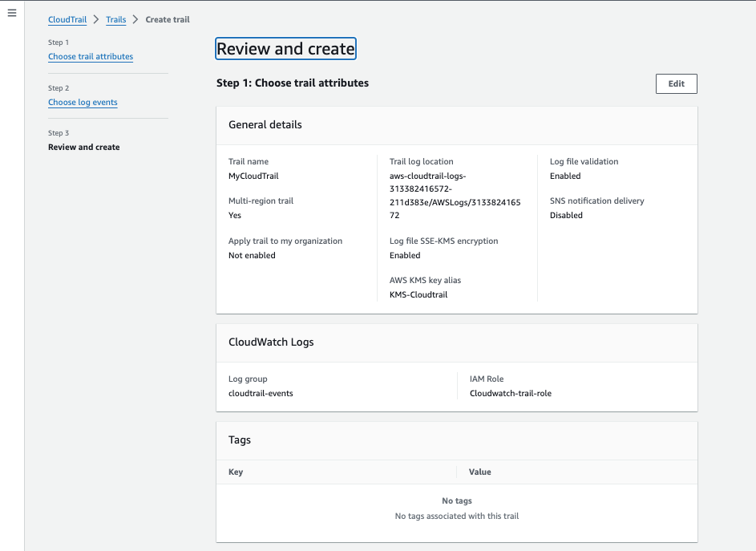Go to Step 1 Choose trail attributes
This screenshot has height=551, width=756.
pos(90,56)
